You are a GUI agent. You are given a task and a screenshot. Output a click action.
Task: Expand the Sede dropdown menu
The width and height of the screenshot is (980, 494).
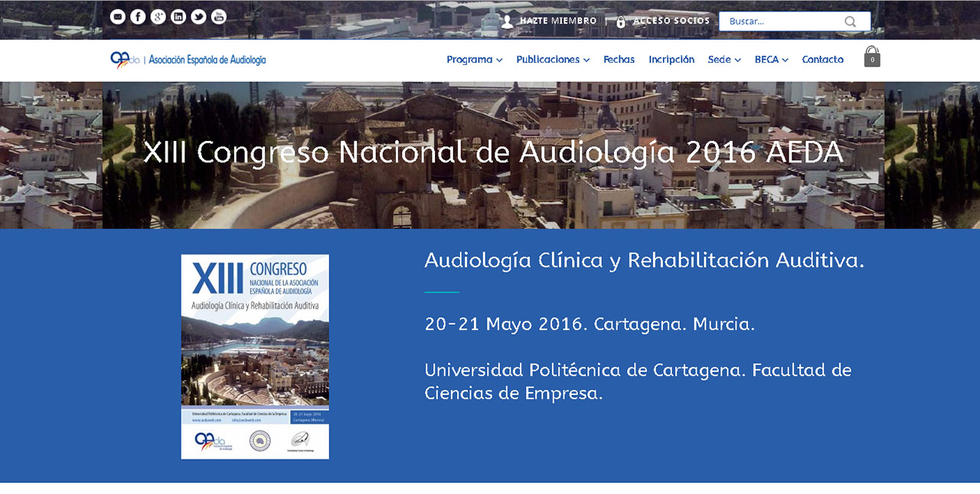click(724, 60)
